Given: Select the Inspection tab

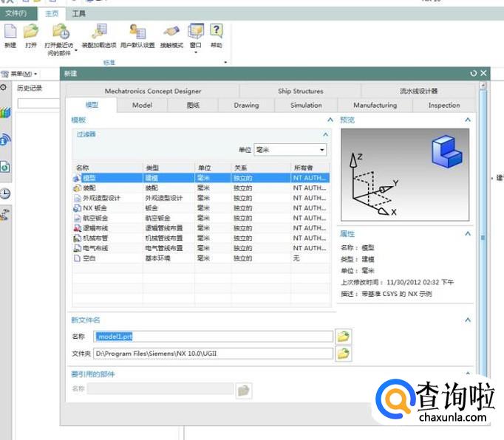Looking at the screenshot, I should 444,105.
